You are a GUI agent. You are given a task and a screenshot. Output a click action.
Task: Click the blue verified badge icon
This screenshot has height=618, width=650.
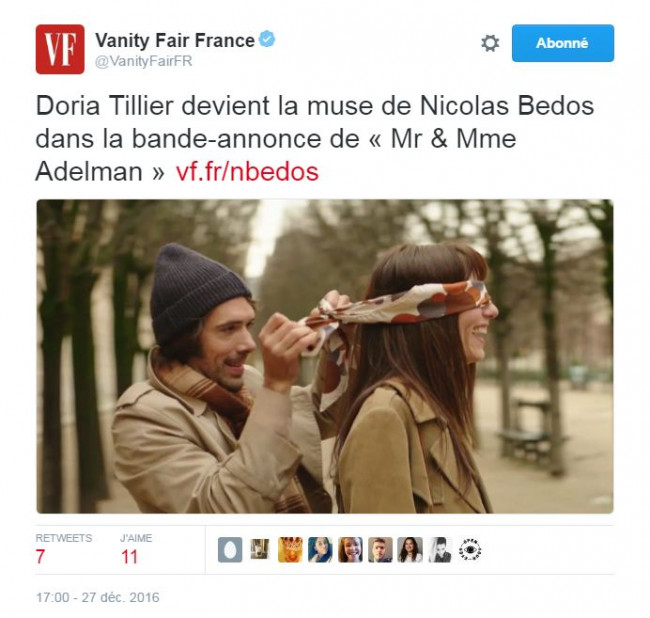267,39
